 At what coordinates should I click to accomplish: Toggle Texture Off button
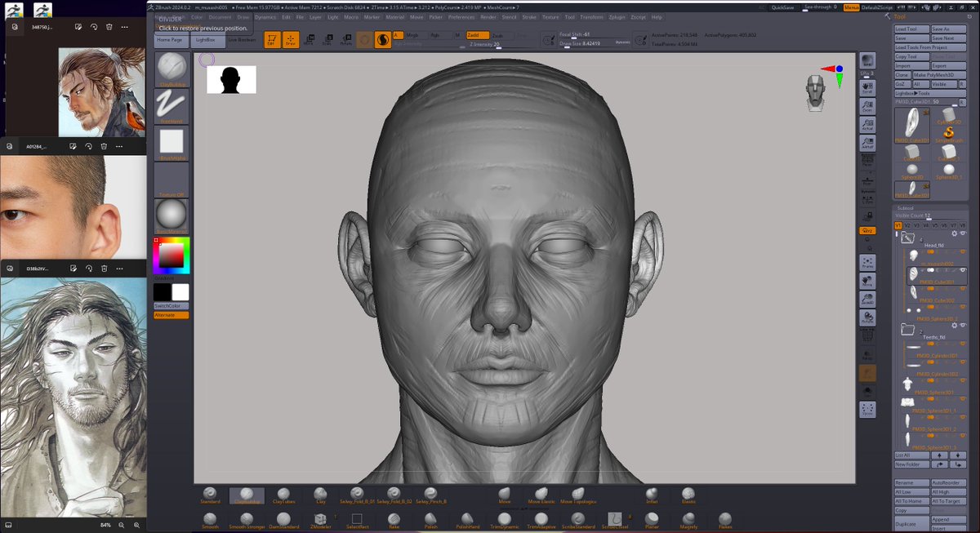[171, 180]
